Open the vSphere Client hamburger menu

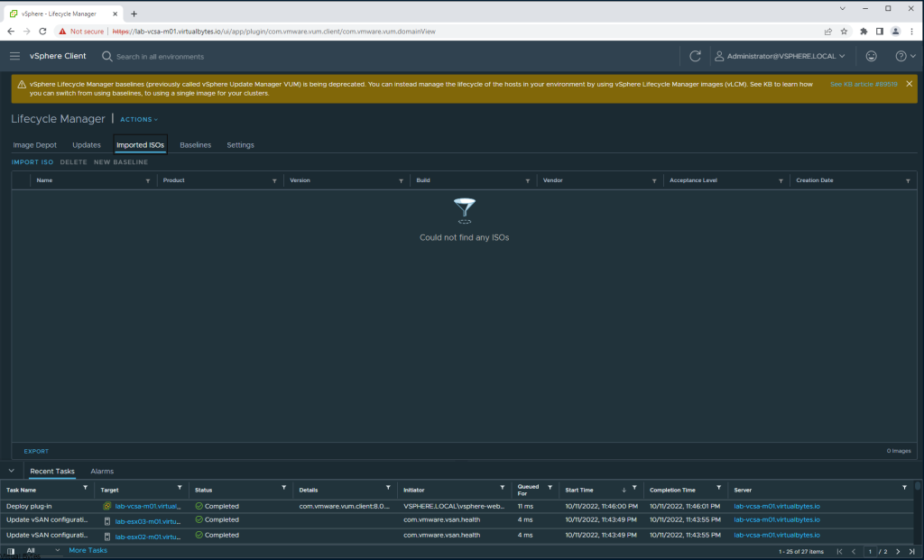(14, 56)
